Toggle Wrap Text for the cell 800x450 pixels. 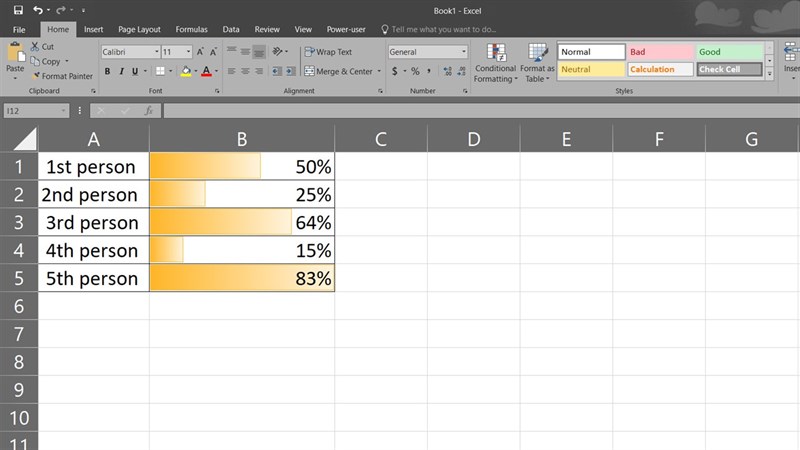(x=328, y=52)
